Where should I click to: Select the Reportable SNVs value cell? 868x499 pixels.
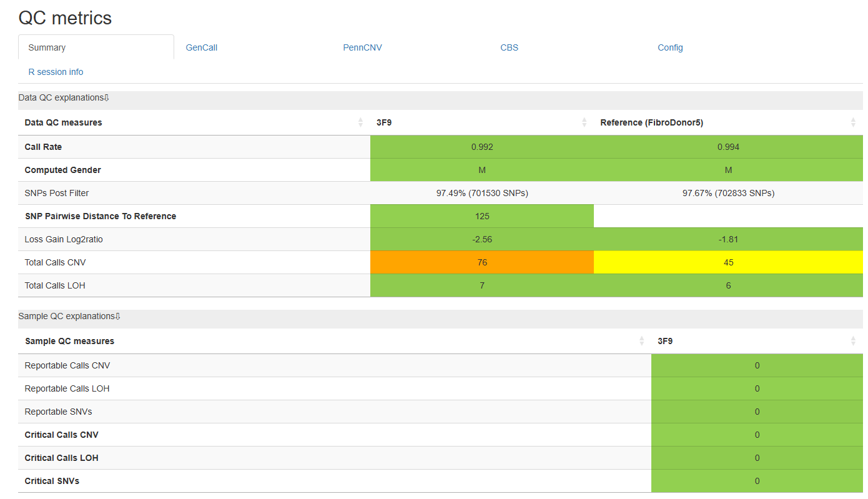click(x=757, y=412)
